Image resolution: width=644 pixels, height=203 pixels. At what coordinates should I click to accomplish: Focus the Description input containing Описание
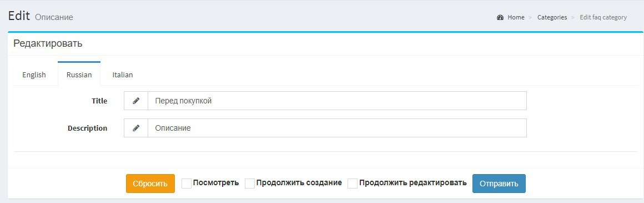pyautogui.click(x=337, y=128)
